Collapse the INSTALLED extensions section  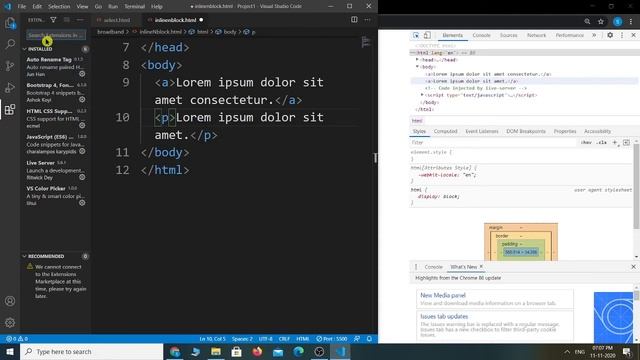[24, 49]
